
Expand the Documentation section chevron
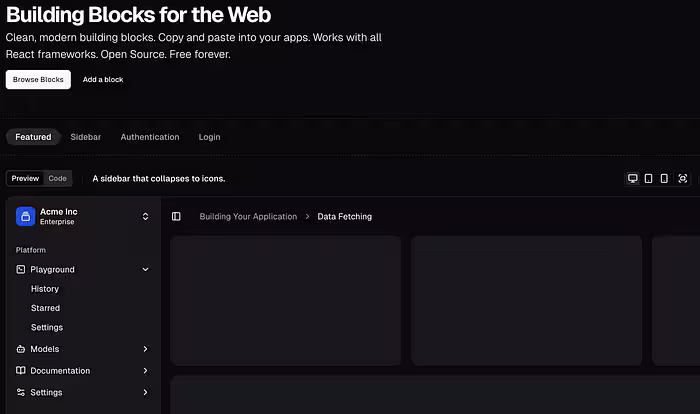[x=145, y=370]
